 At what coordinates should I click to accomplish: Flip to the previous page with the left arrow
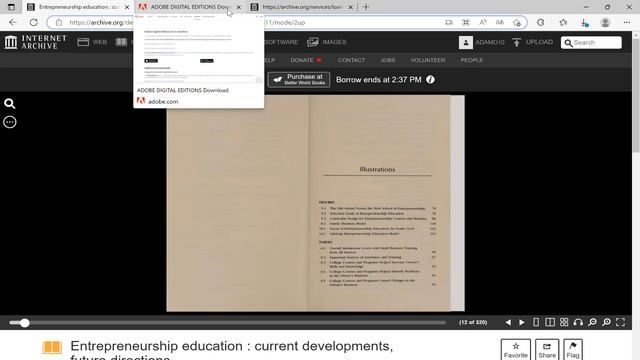tap(508, 322)
